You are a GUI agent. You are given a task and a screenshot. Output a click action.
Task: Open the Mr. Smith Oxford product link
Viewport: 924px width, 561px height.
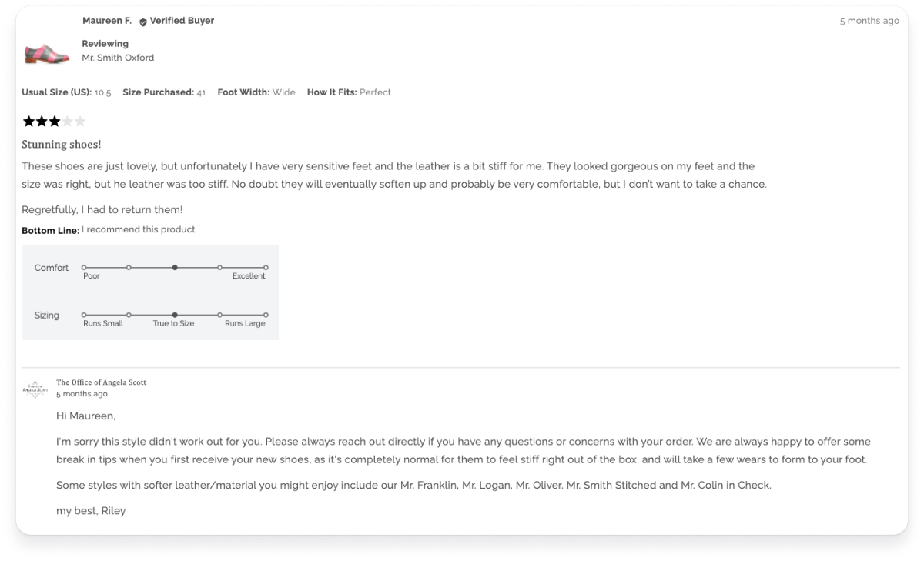(x=117, y=58)
